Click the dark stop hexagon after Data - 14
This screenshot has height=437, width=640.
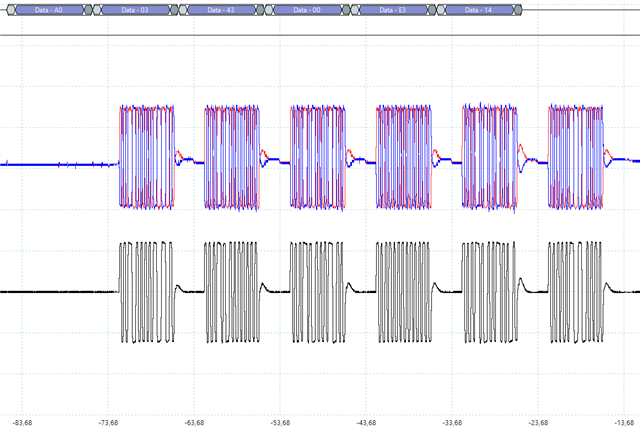[518, 10]
